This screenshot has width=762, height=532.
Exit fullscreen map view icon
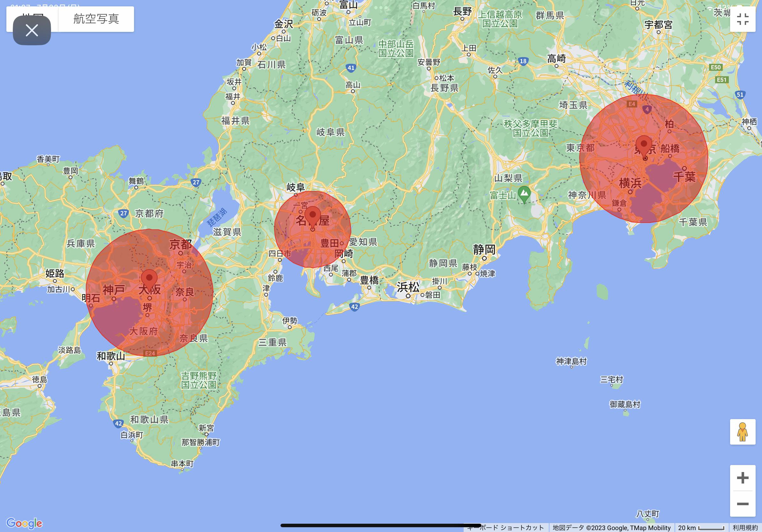pyautogui.click(x=743, y=19)
